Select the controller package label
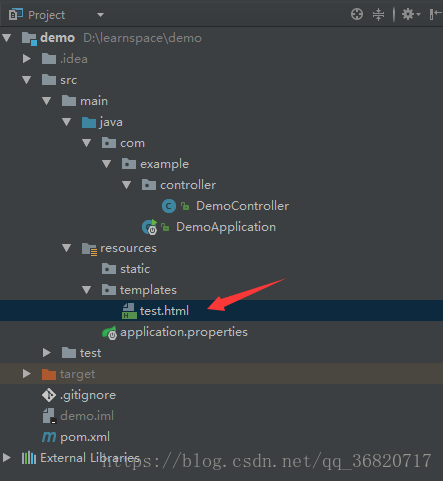 [x=188, y=185]
